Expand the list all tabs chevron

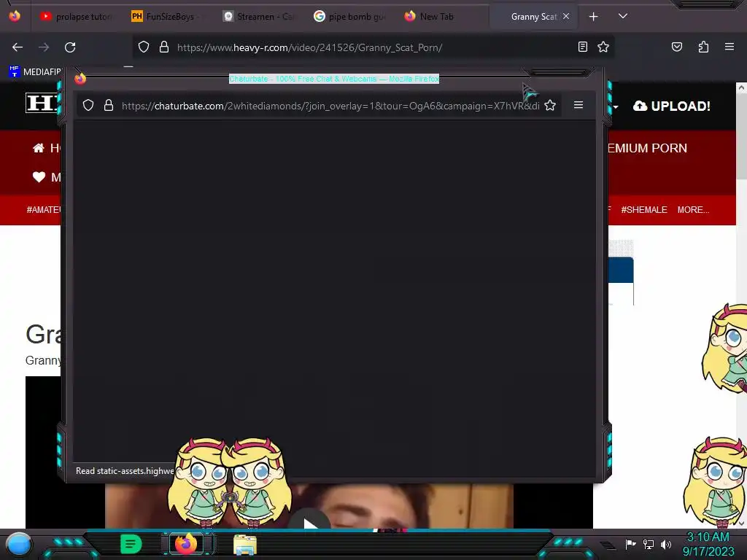(623, 16)
